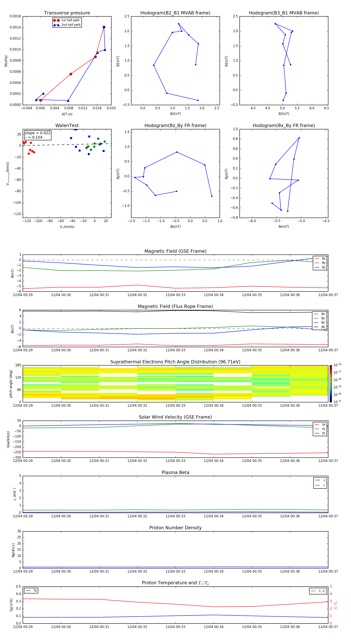
Task: Click the 'pitch angle (deg)' axis label
Action: [11, 384]
